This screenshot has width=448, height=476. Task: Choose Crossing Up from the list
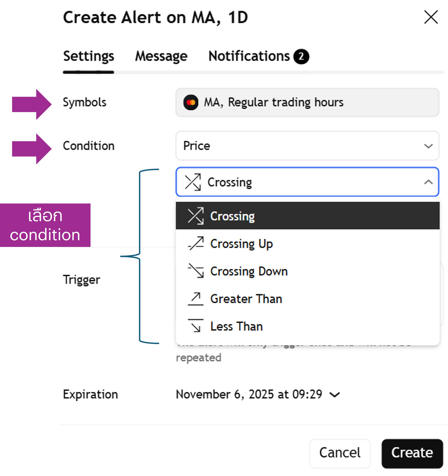pos(242,244)
